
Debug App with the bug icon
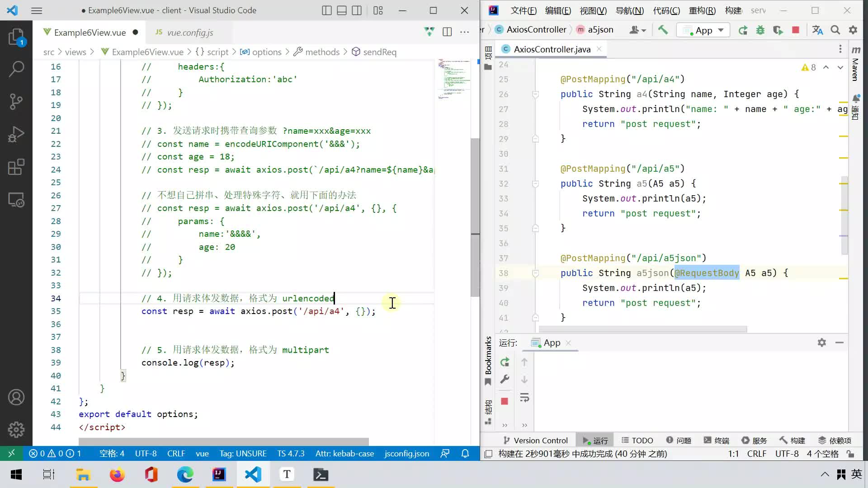760,30
